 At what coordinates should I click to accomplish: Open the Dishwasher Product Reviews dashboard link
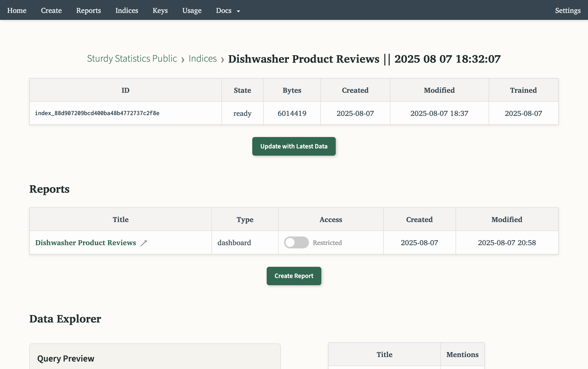(85, 243)
